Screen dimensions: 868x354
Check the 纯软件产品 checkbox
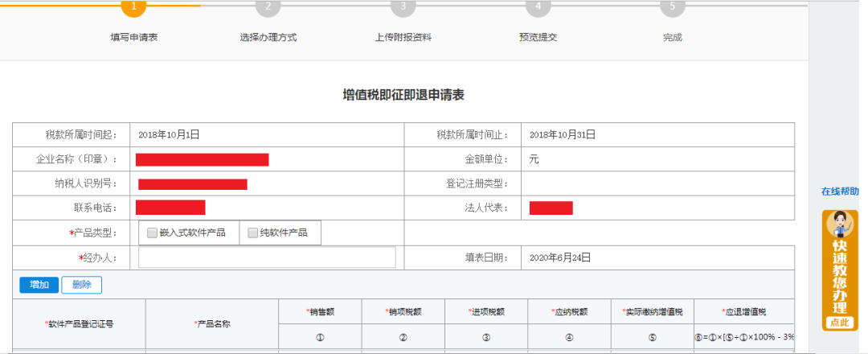click(253, 233)
